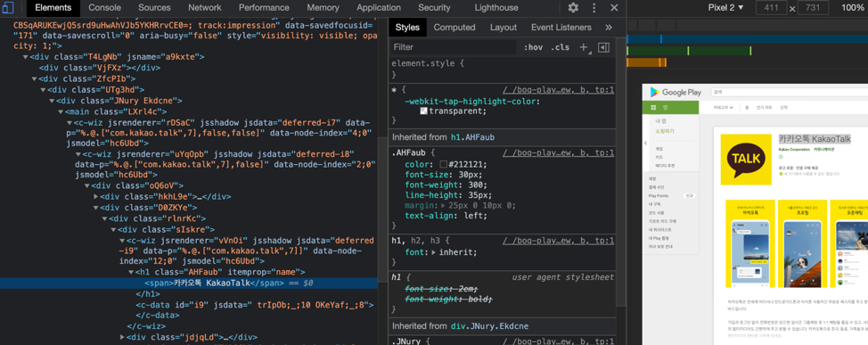The width and height of the screenshot is (868, 345).
Task: Toggle the computed styles sidebar
Action: coord(604,47)
